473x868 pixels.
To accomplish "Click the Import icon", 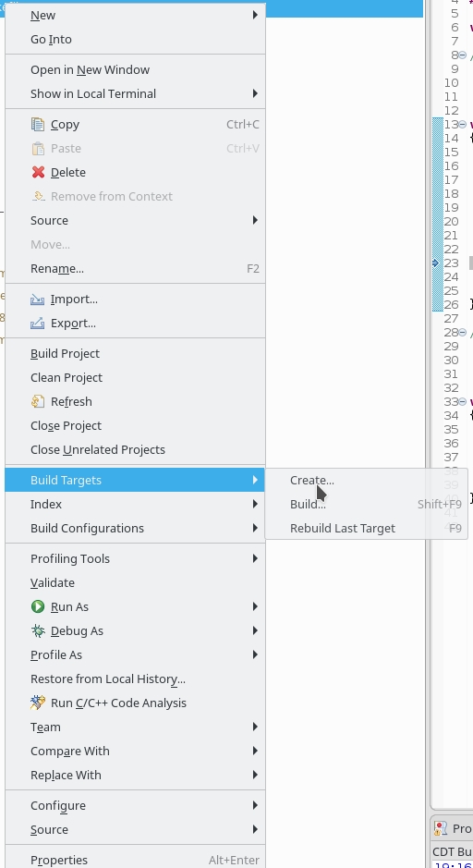I will click(x=38, y=300).
